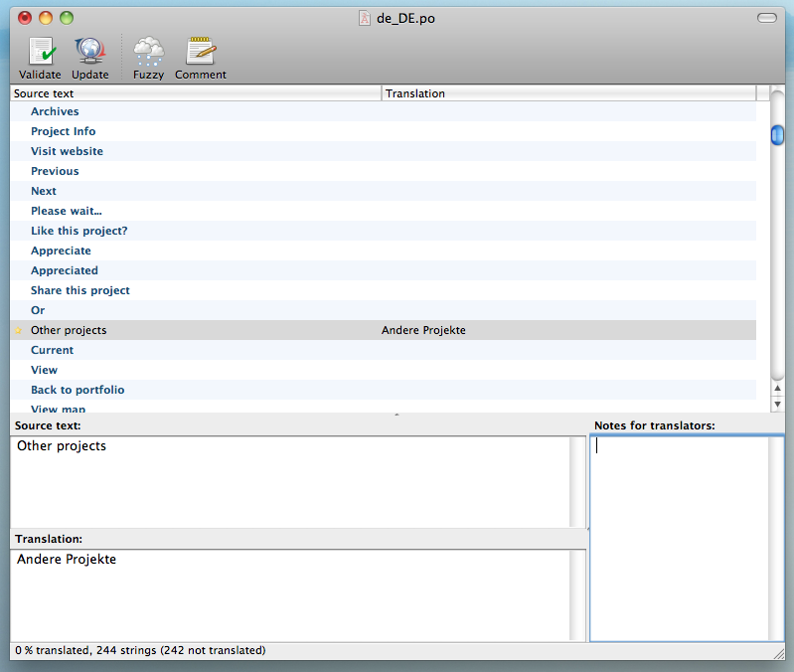Click the window resize grip in the corner

pos(778,652)
